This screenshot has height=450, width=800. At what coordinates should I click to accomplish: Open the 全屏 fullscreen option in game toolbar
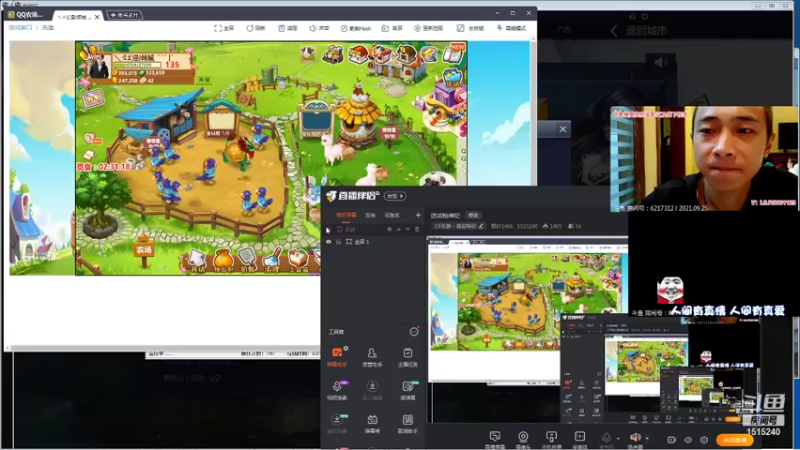coord(224,28)
